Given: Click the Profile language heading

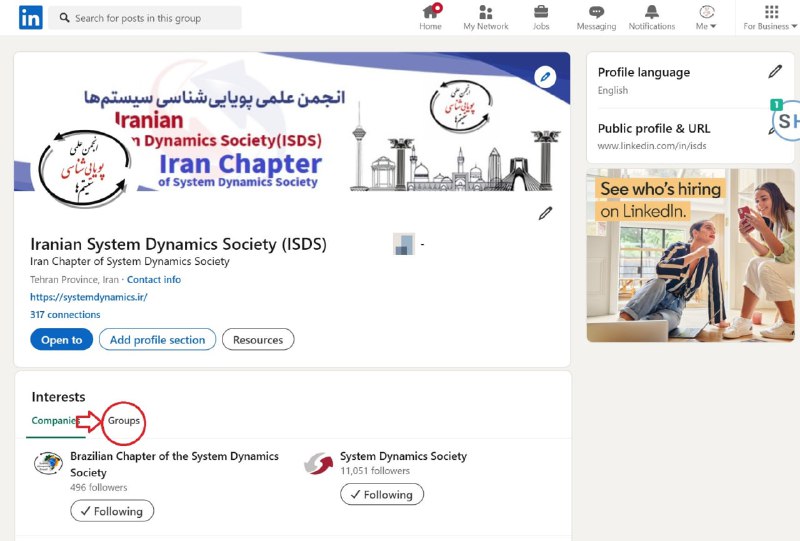Looking at the screenshot, I should click(643, 72).
